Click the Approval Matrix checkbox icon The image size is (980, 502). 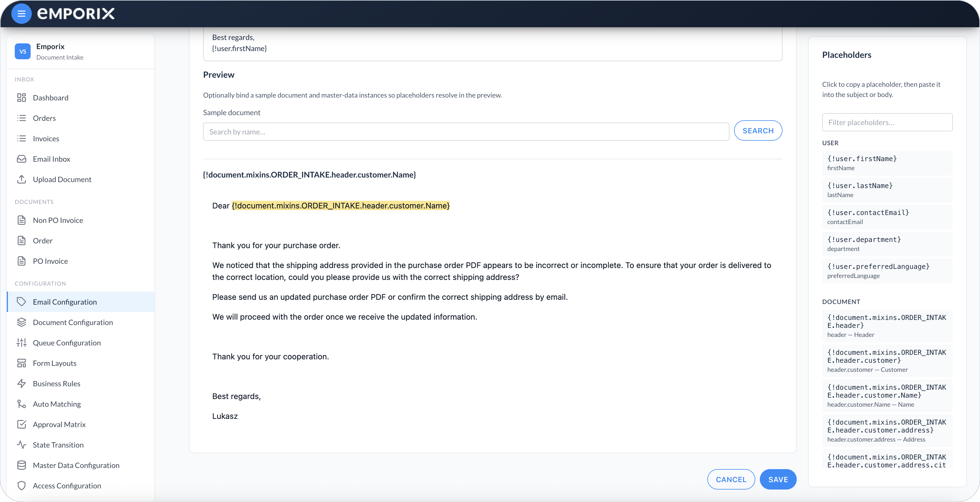21,424
